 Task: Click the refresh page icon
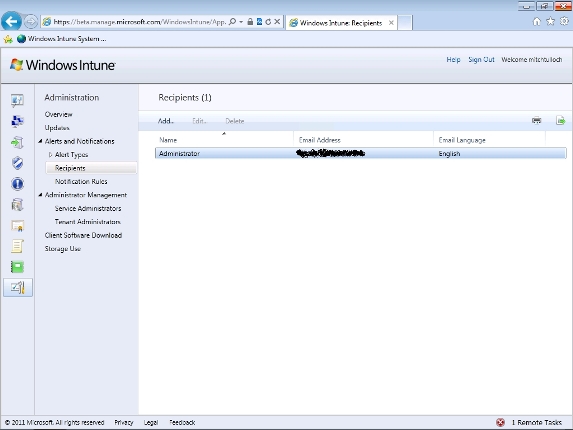[268, 22]
